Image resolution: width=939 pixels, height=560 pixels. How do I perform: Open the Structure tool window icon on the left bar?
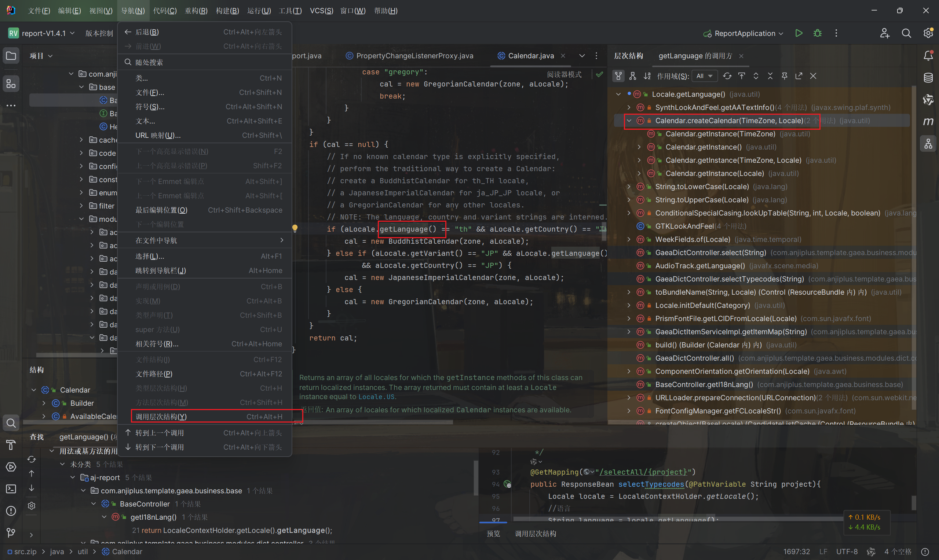click(x=11, y=84)
